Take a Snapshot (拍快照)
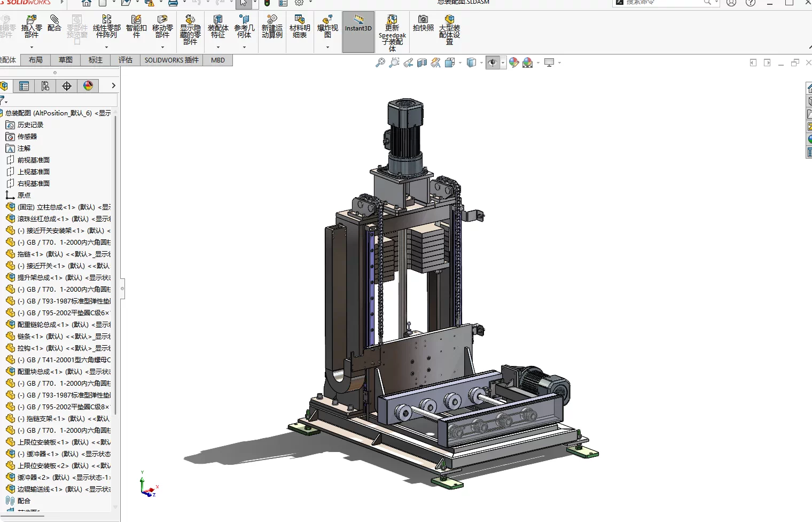812x522 pixels. coord(423,24)
